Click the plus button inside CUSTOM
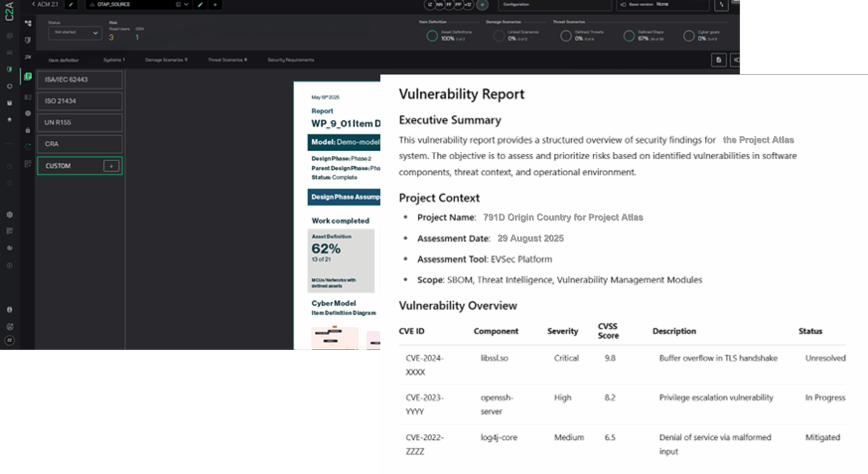 [x=111, y=166]
